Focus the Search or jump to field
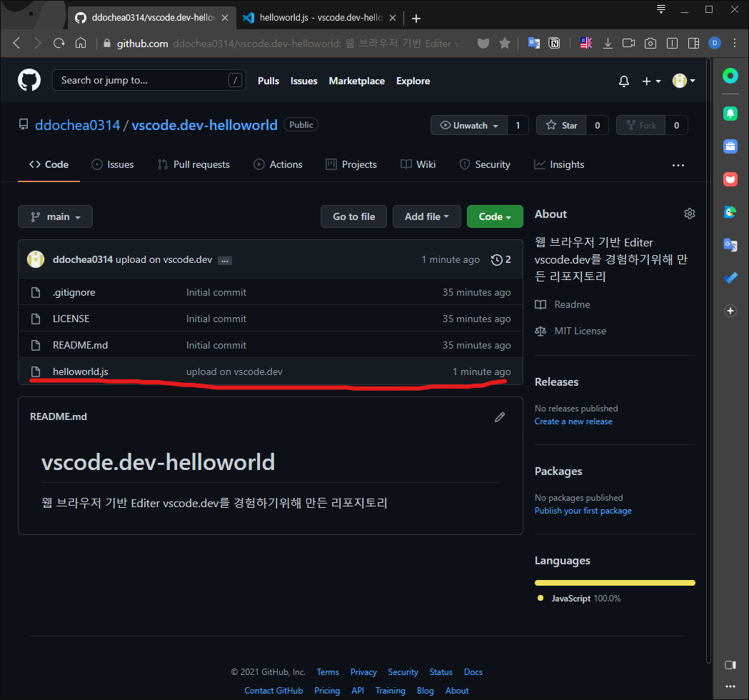This screenshot has height=700, width=749. pyautogui.click(x=149, y=80)
